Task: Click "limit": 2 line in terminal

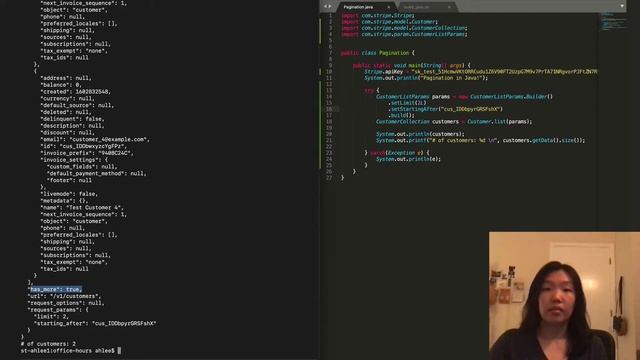Action: coord(51,316)
